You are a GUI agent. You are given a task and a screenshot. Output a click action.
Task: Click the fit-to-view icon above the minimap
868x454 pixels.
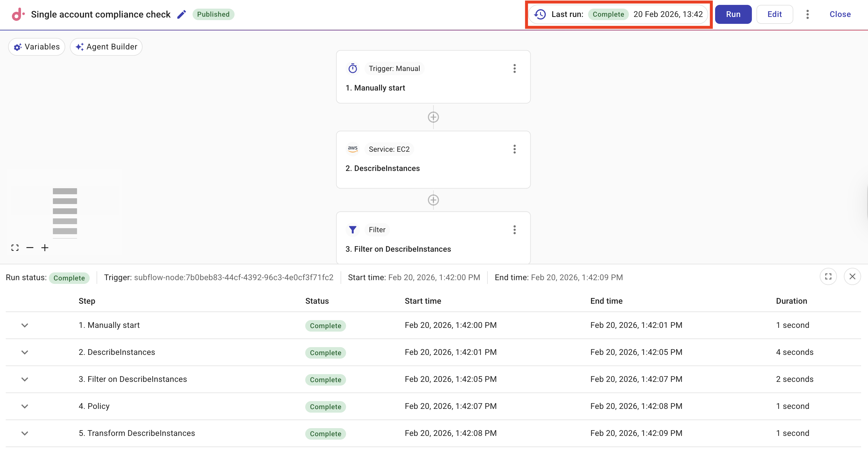[15, 247]
